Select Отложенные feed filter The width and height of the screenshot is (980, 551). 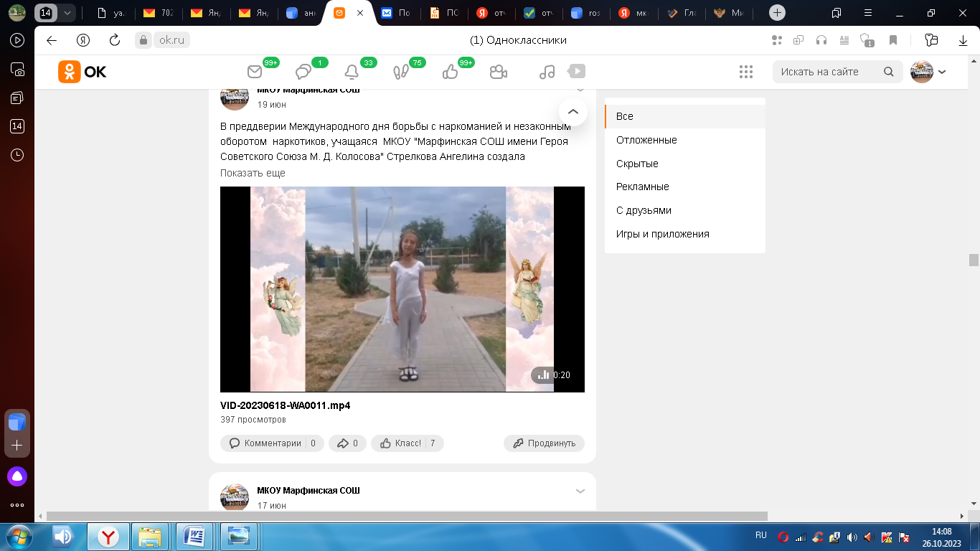coord(646,140)
